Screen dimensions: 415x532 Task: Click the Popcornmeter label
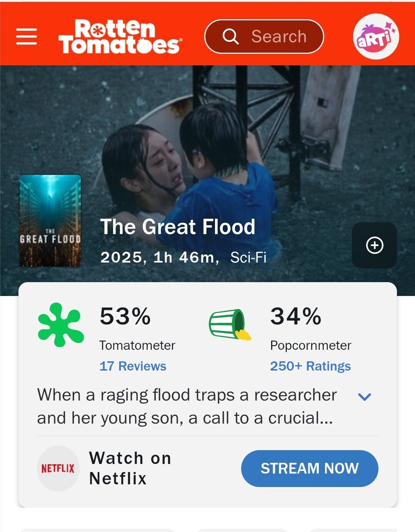(310, 345)
